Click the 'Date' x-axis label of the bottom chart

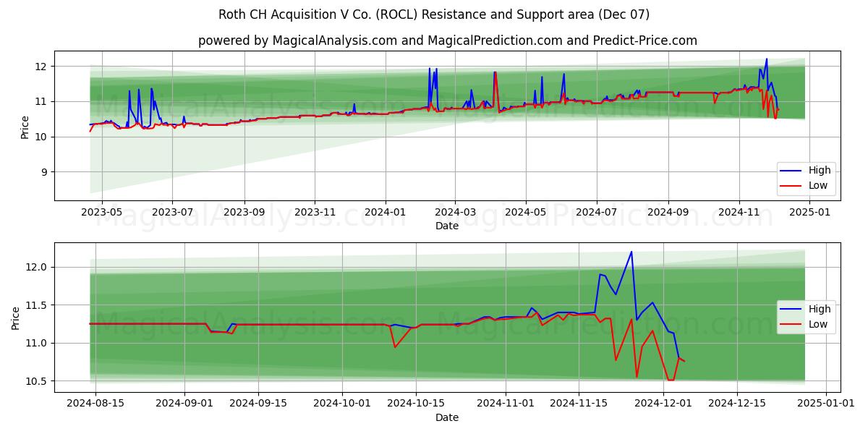[447, 417]
